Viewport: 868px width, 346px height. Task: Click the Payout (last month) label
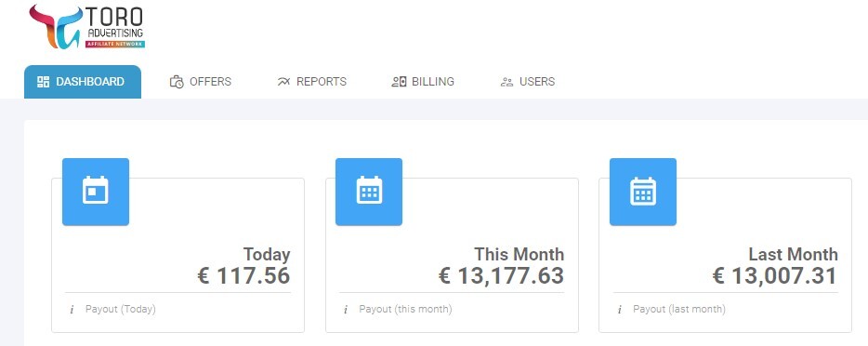[679, 309]
